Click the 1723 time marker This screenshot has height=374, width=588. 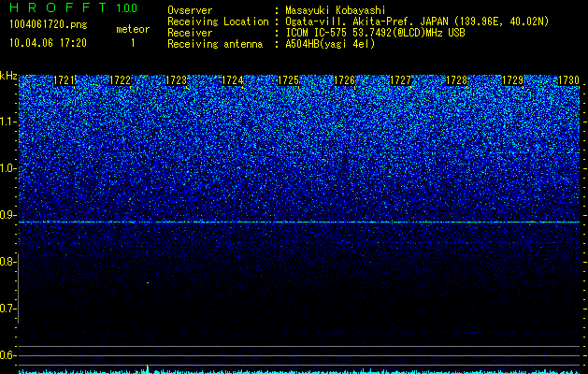[177, 80]
